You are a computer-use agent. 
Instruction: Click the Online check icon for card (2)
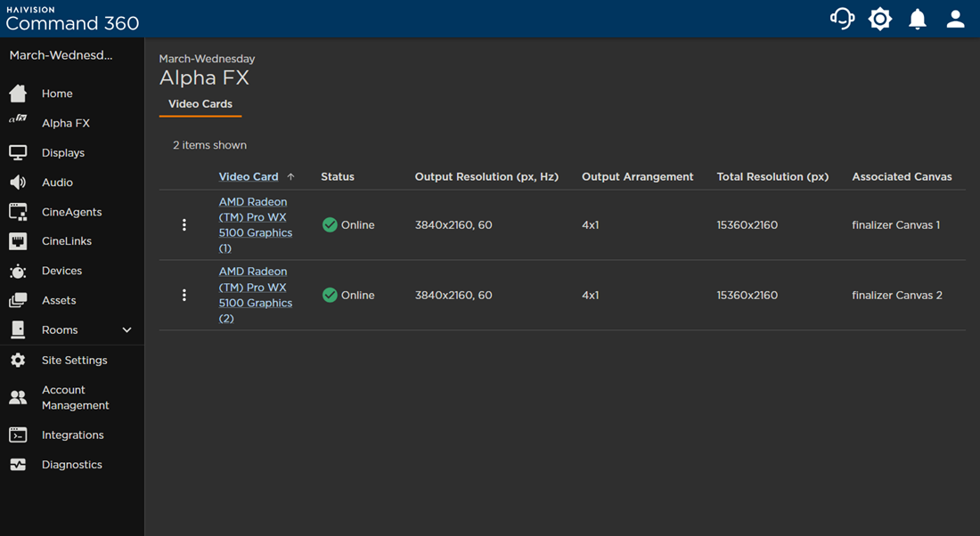[330, 295]
